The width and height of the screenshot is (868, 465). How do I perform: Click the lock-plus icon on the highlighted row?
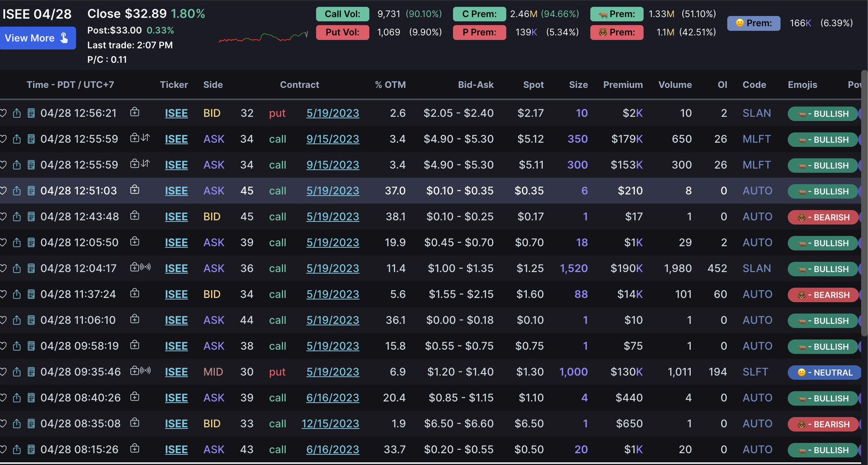pos(134,190)
